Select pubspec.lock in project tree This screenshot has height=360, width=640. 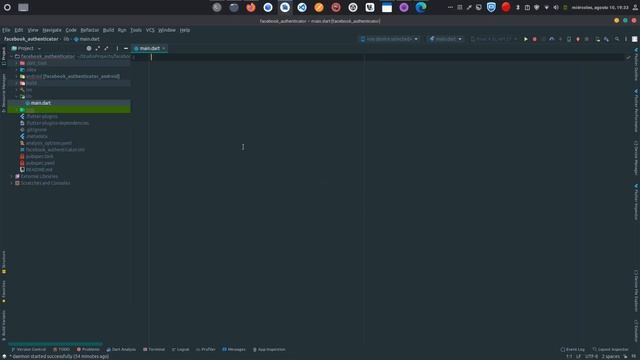tap(40, 156)
